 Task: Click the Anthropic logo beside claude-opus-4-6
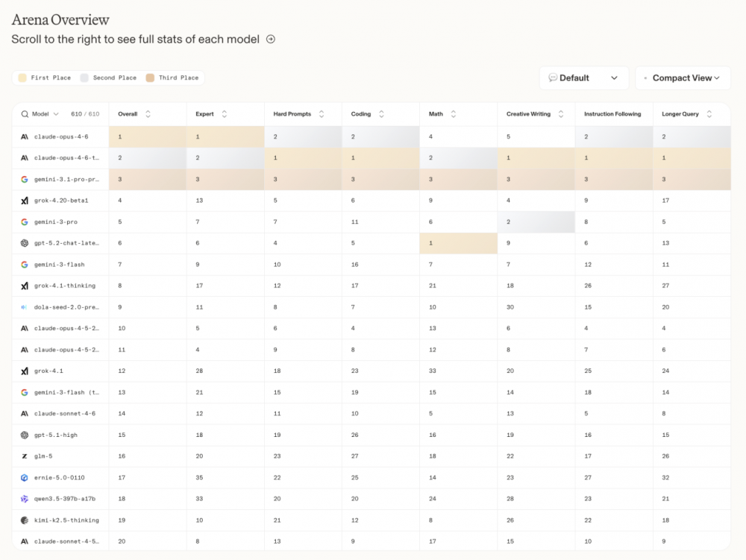pyautogui.click(x=25, y=137)
